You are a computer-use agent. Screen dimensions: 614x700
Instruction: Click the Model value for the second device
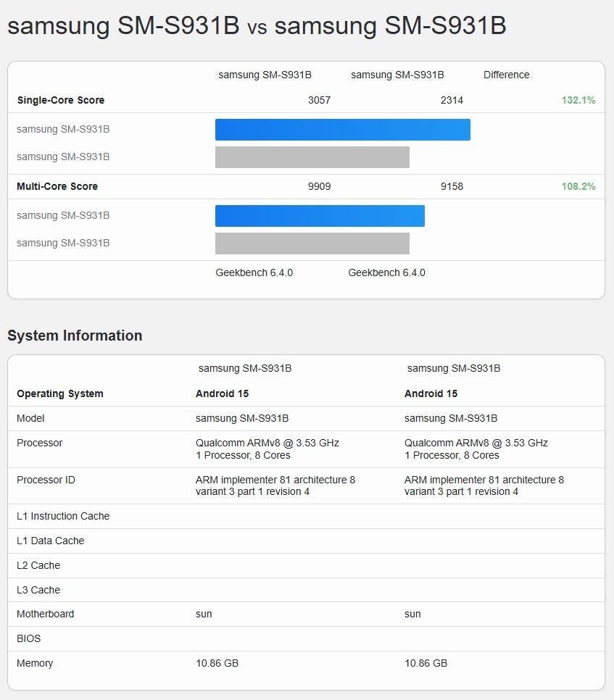(451, 418)
